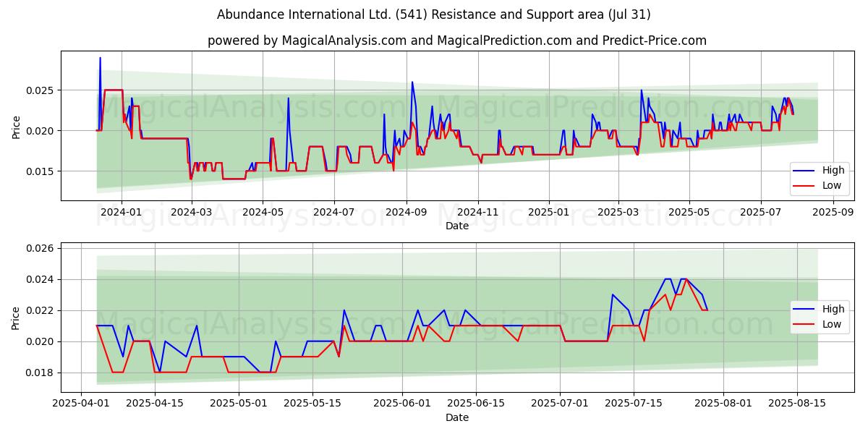Click the '2024-07' tick label
This screenshot has height=434, width=868.
tap(333, 212)
